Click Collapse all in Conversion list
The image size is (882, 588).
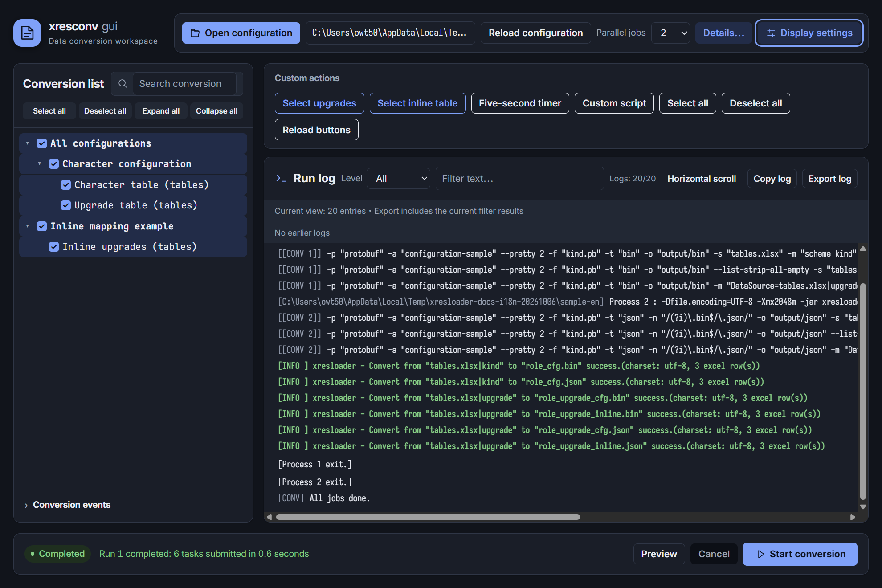pos(216,111)
